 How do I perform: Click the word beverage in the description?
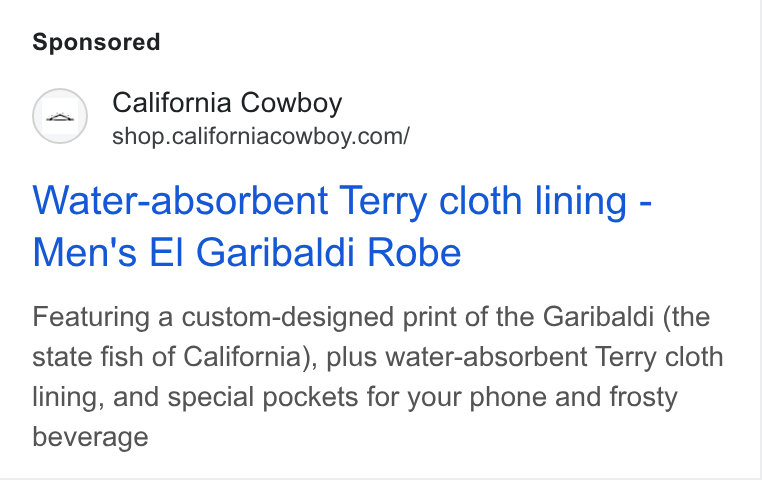pyautogui.click(x=90, y=437)
